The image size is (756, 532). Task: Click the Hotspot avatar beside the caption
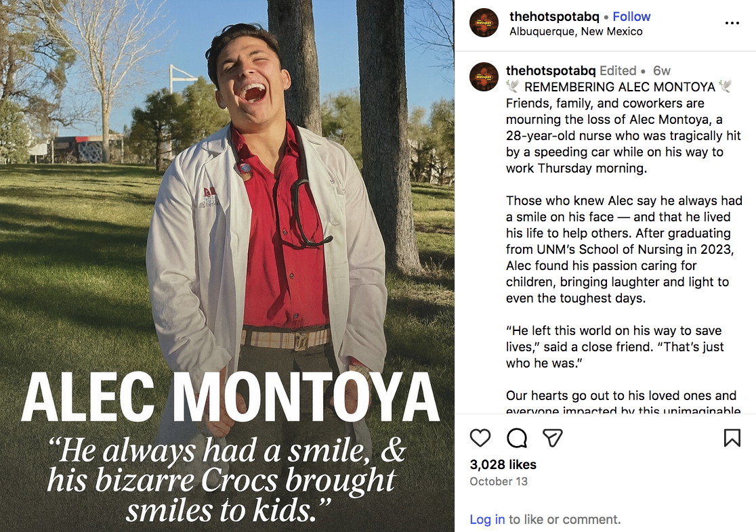coord(484,77)
